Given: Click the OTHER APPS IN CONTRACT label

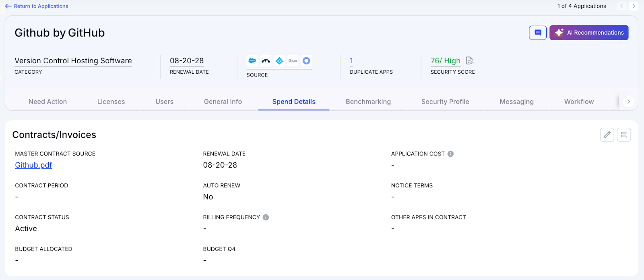Looking at the screenshot, I should pos(429,217).
